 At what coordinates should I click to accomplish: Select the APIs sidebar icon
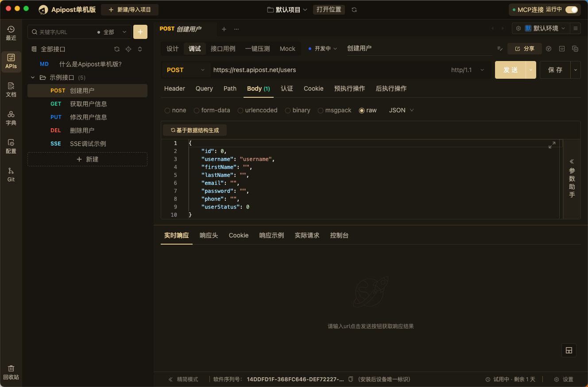click(11, 61)
